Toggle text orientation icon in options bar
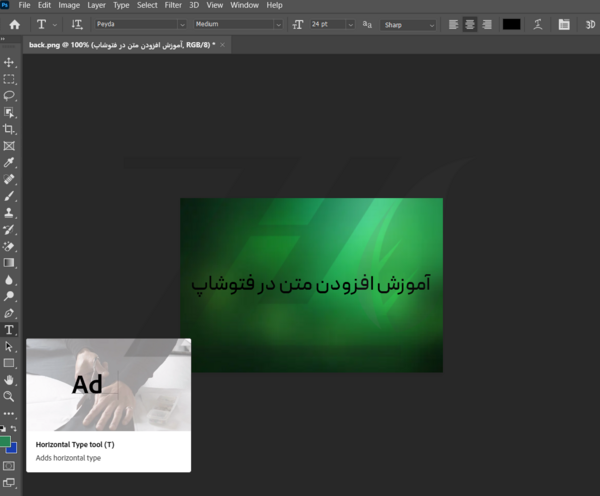This screenshot has width=600, height=496. tap(77, 24)
